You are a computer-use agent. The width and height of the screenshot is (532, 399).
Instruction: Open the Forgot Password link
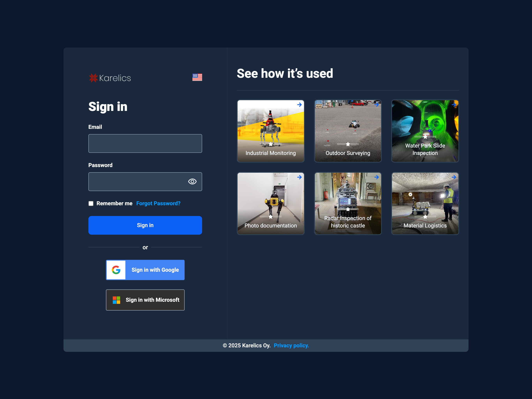(158, 203)
